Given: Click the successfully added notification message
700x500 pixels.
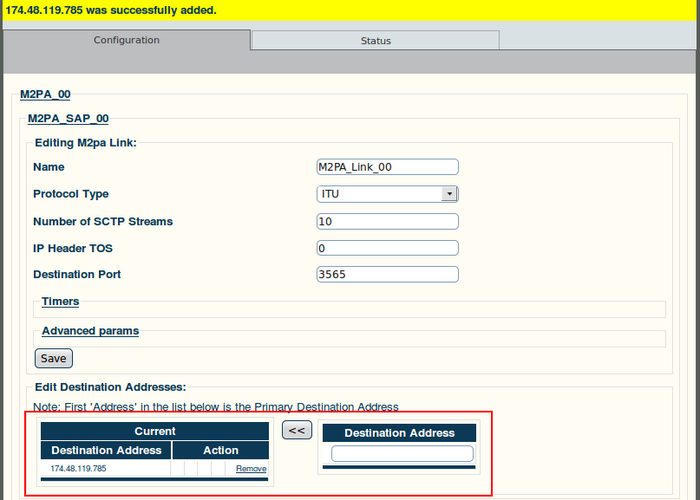Looking at the screenshot, I should 111,10.
